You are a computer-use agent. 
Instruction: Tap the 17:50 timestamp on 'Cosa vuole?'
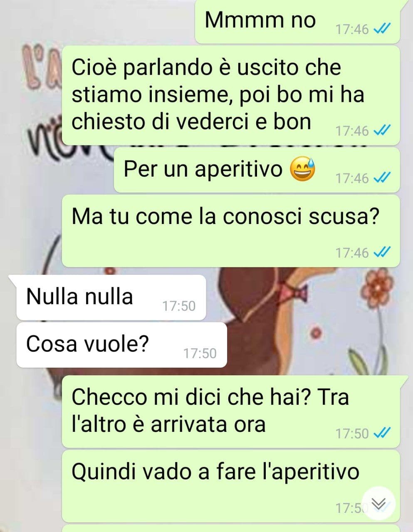pos(200,353)
